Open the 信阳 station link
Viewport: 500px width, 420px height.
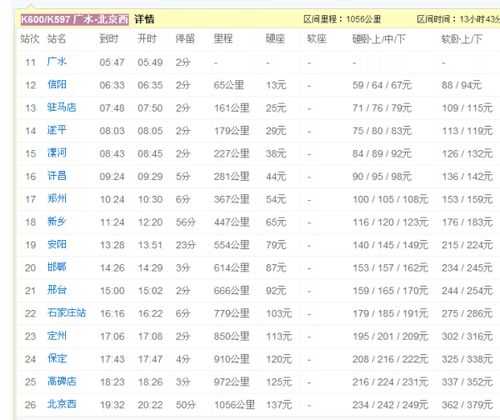click(x=57, y=85)
